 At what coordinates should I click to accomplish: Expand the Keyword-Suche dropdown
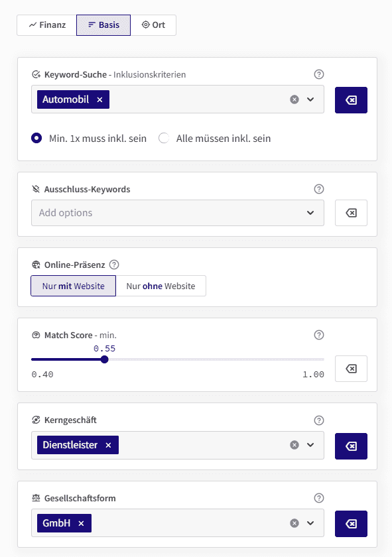(310, 99)
